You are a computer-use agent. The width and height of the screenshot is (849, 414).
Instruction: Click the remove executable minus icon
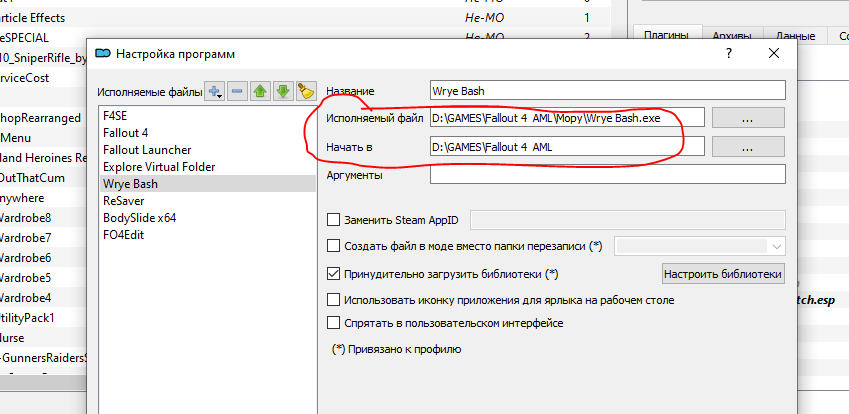238,92
